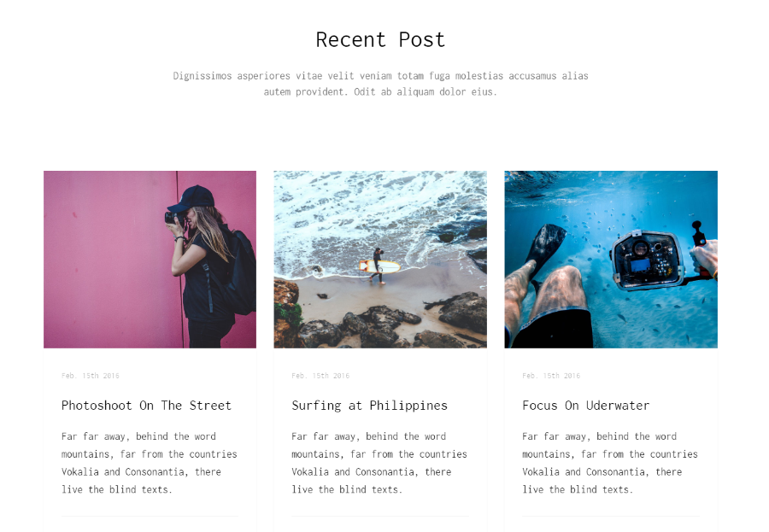Click the excerpt under Surfing at Philippines
This screenshot has height=532, width=769.
pyautogui.click(x=379, y=463)
